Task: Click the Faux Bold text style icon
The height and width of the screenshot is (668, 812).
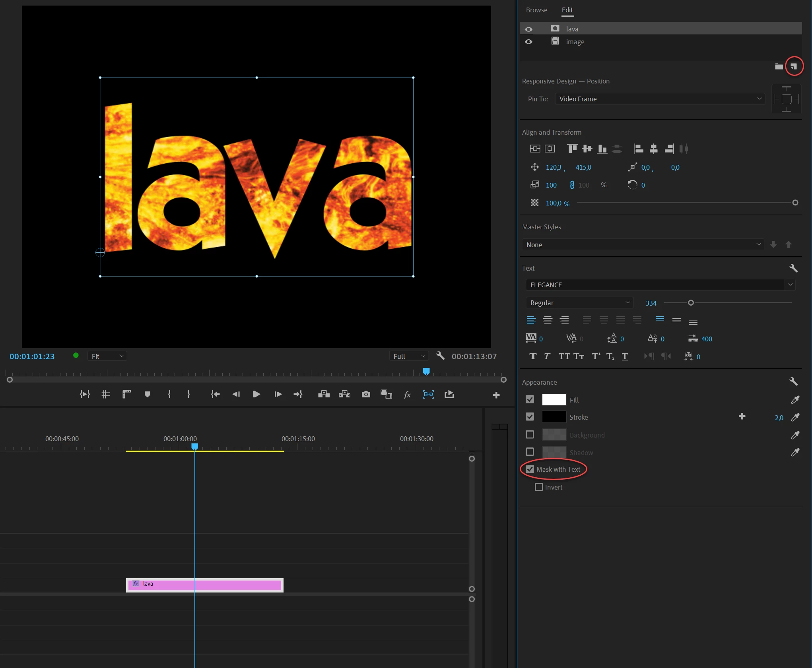Action: pos(533,356)
